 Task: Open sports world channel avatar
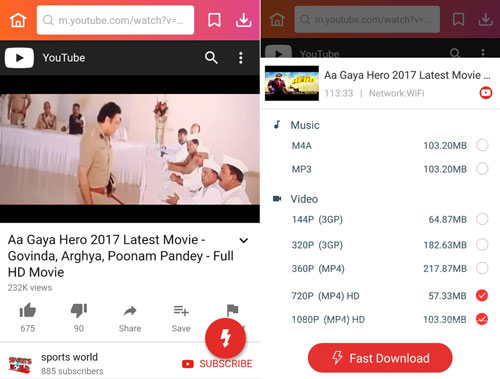point(20,364)
